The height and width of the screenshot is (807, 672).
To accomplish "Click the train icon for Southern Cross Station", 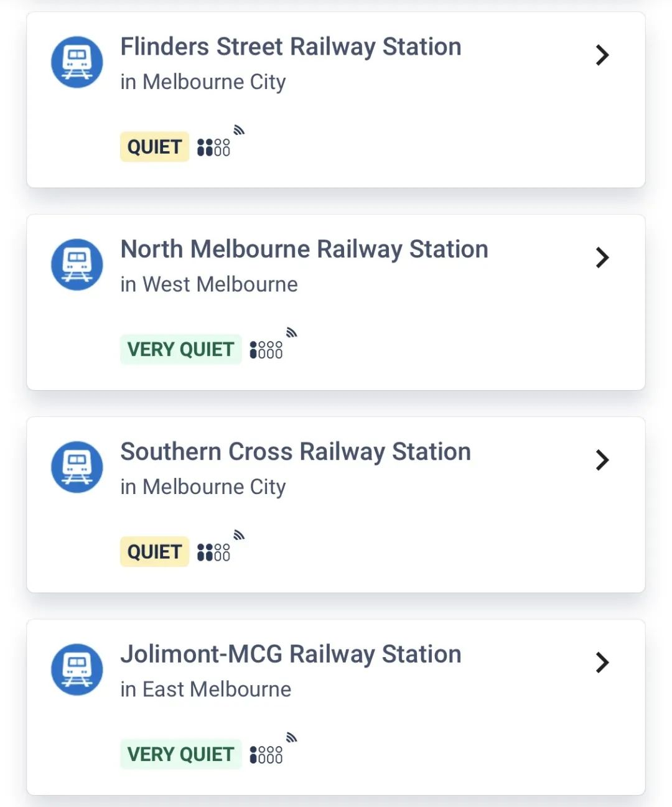I will pos(77,467).
